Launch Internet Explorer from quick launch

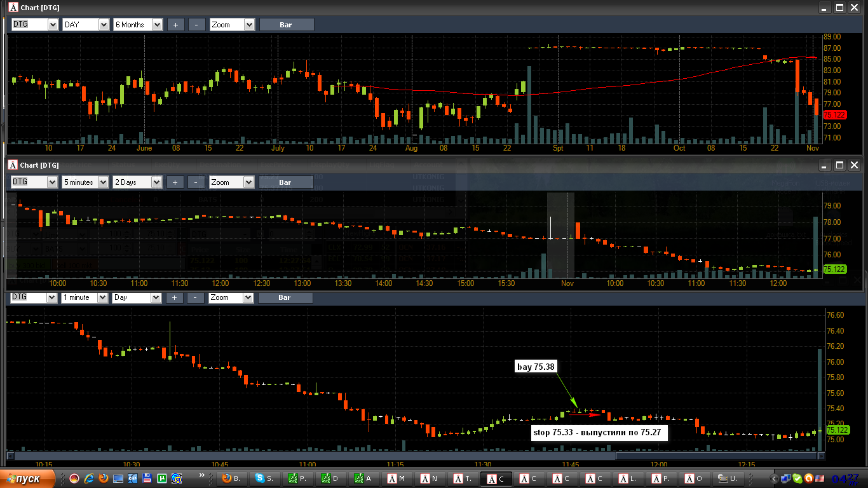(89, 478)
